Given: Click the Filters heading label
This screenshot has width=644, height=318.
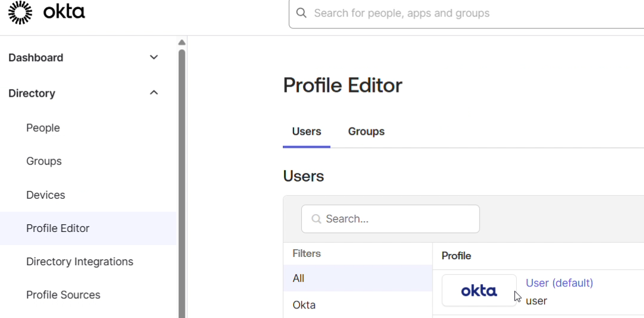Looking at the screenshot, I should [x=307, y=253].
